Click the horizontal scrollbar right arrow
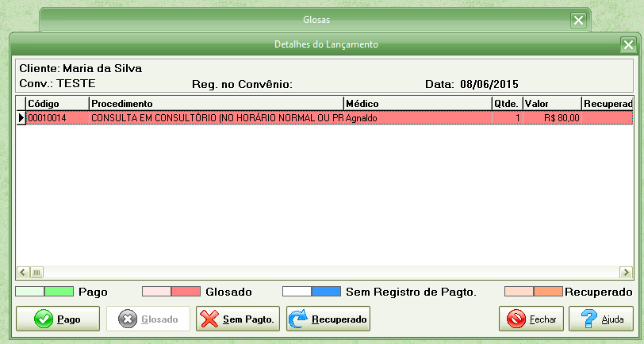The width and height of the screenshot is (644, 344). coord(626,272)
